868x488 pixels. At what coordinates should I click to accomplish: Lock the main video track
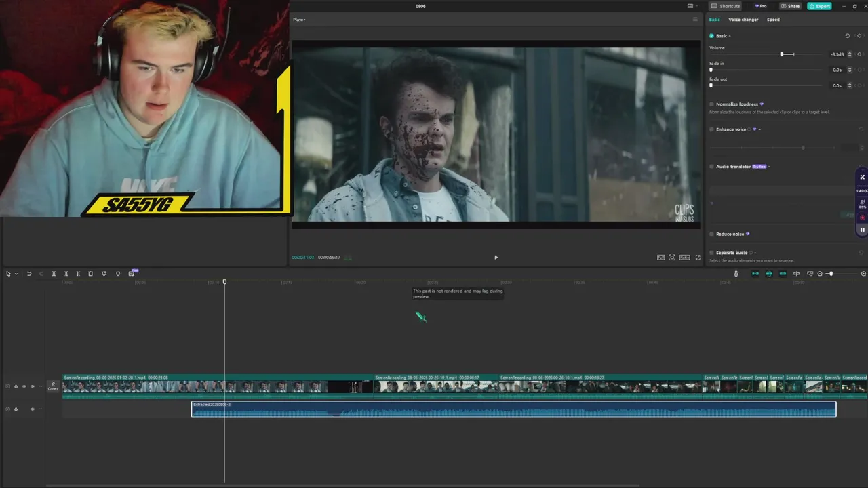pyautogui.click(x=16, y=386)
